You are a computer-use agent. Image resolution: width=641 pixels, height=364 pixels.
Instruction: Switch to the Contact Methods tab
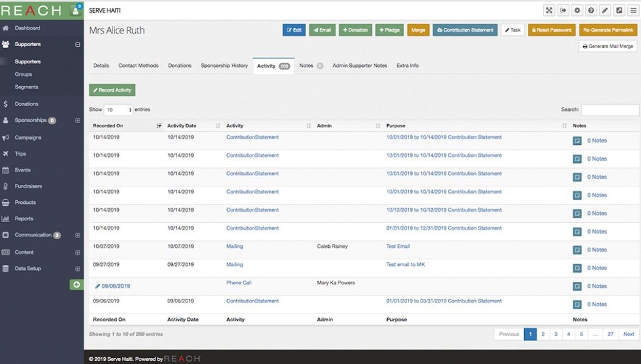(x=139, y=66)
